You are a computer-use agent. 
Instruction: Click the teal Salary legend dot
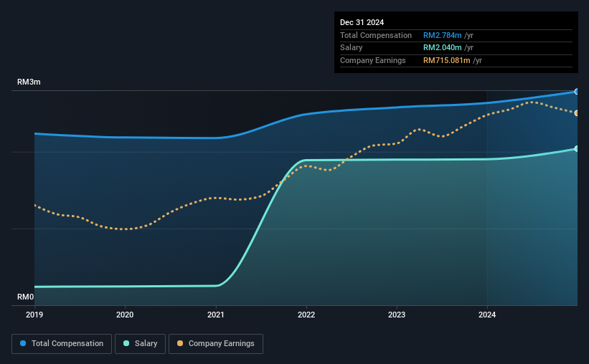126,343
